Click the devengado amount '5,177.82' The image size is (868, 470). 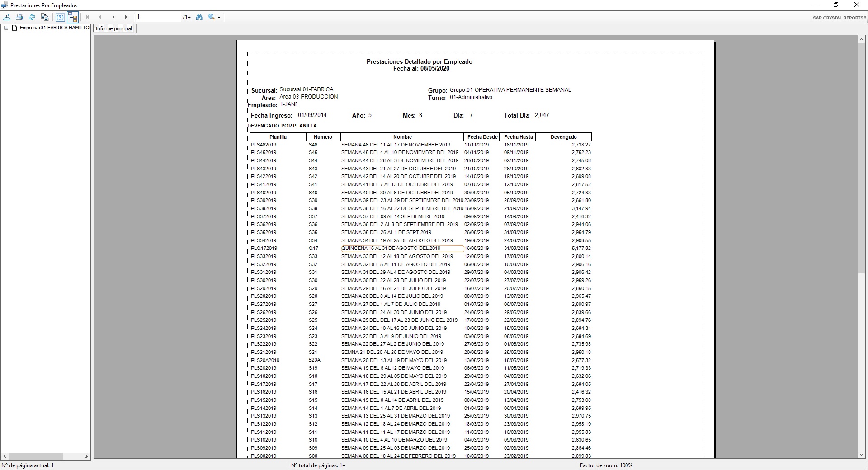click(x=581, y=248)
